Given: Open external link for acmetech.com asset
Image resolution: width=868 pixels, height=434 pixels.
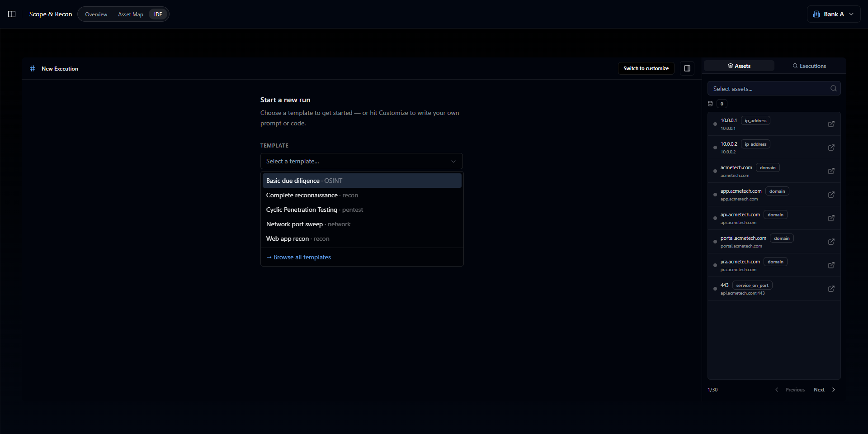Looking at the screenshot, I should [831, 171].
